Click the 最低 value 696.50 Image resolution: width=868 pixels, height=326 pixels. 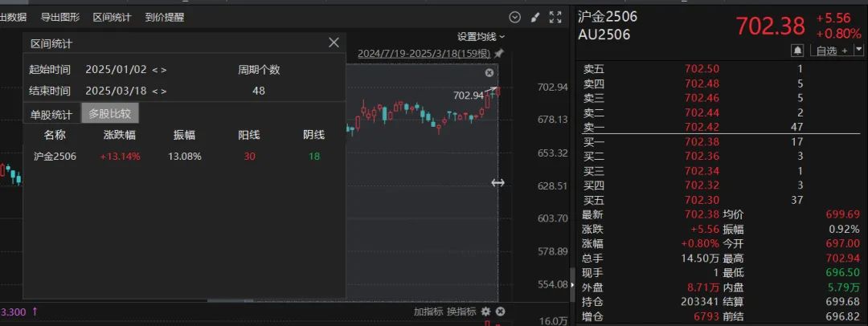[x=842, y=273]
